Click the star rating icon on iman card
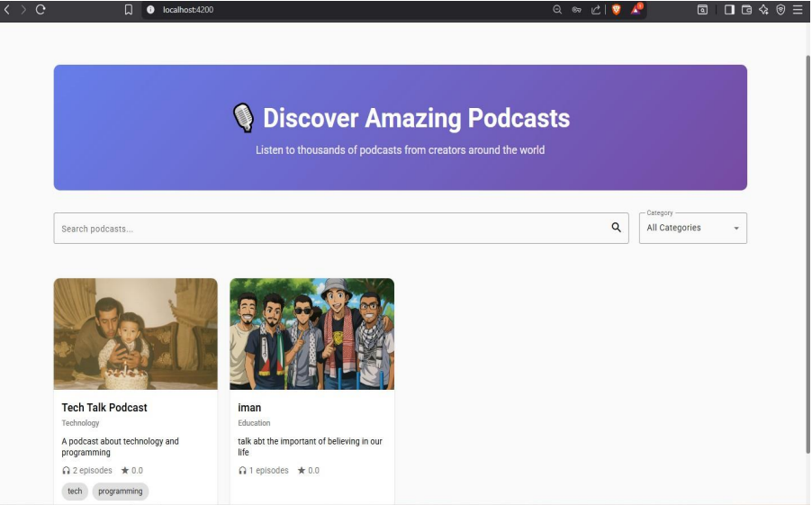Screen dimensions: 812x505 [x=302, y=470]
